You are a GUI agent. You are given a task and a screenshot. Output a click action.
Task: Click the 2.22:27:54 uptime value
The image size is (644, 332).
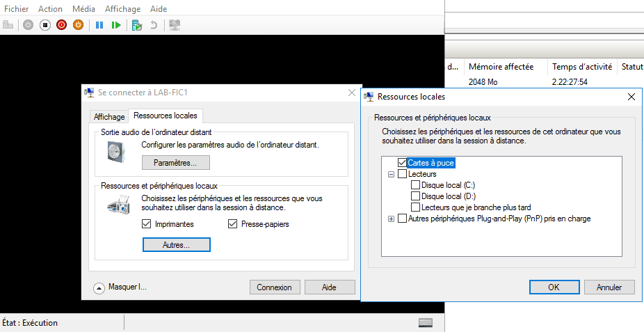pyautogui.click(x=570, y=81)
